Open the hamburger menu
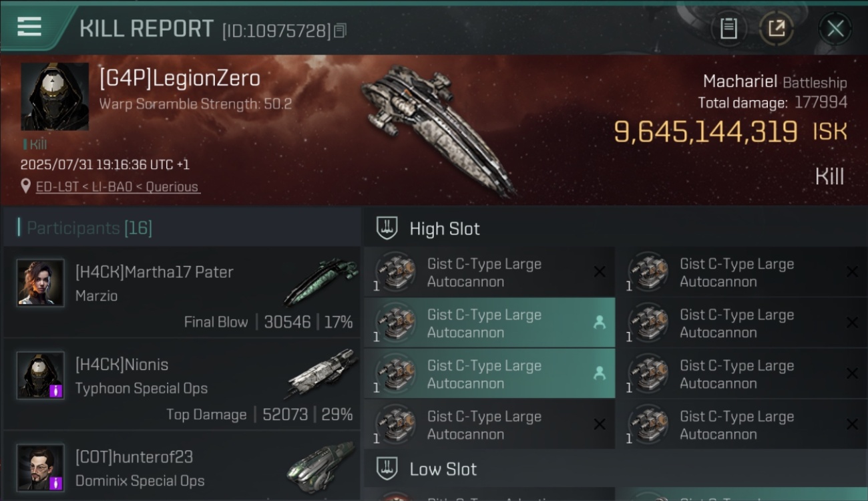 coord(29,27)
